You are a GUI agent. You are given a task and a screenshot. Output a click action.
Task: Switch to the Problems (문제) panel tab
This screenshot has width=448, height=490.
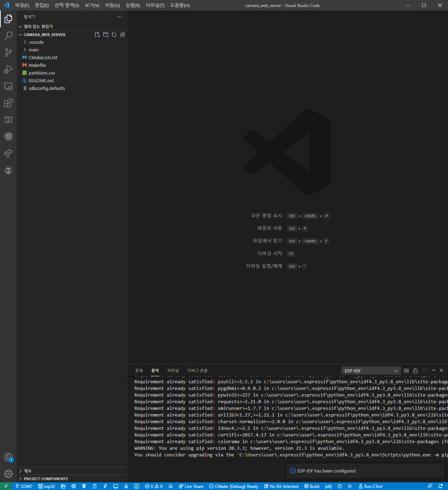coord(139,371)
